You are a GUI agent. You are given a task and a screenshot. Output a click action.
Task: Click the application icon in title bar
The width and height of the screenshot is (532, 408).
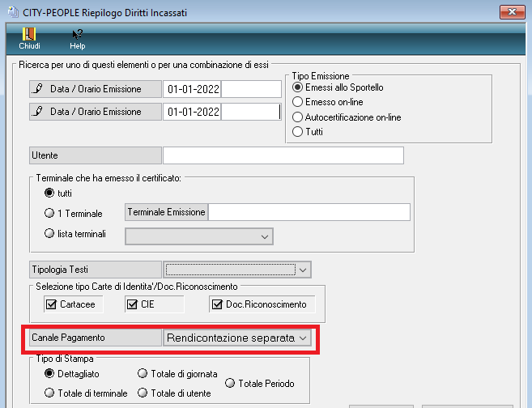pos(12,11)
